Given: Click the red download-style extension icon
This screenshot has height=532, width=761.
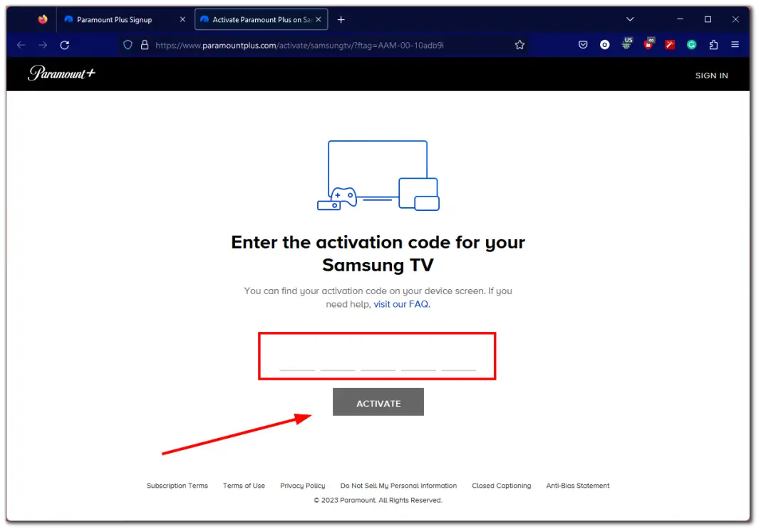Looking at the screenshot, I should [648, 44].
